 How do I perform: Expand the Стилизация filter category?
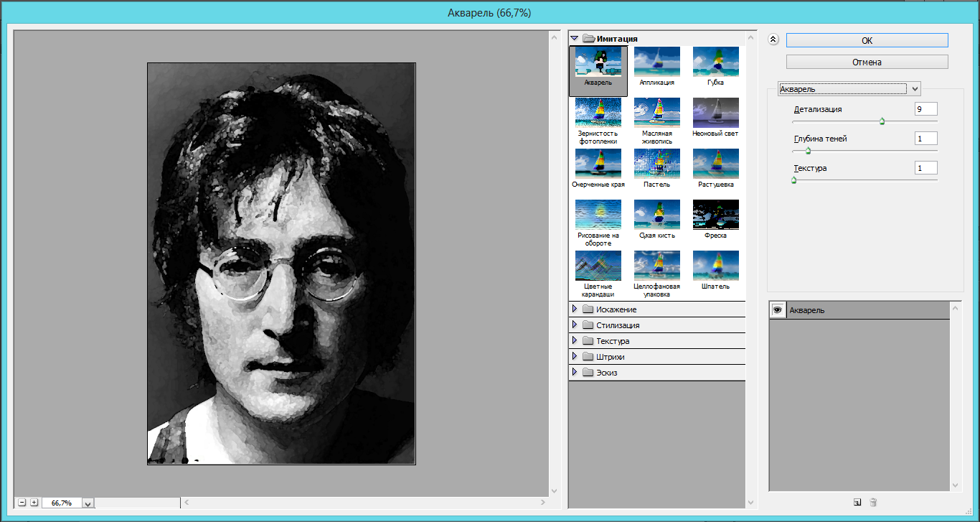coord(575,325)
